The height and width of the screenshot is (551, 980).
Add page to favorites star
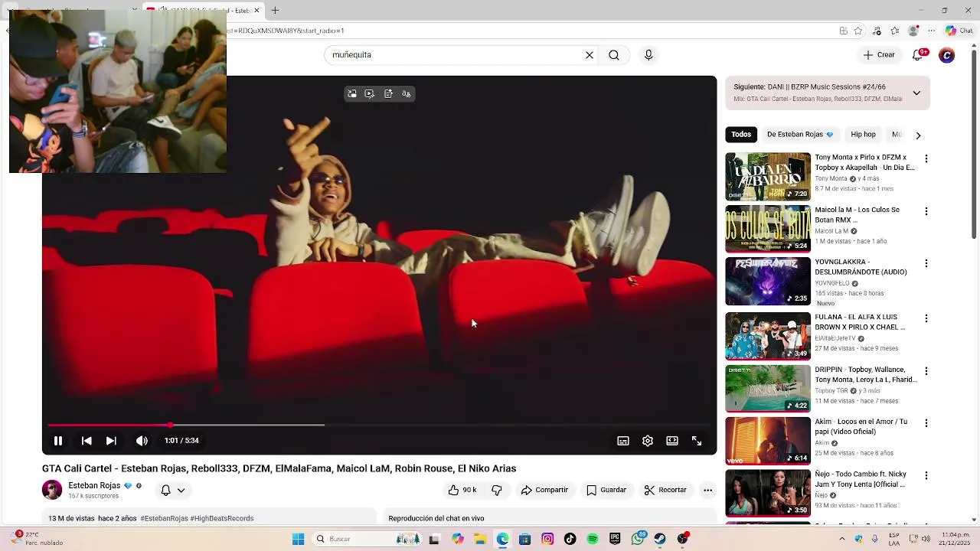(858, 31)
